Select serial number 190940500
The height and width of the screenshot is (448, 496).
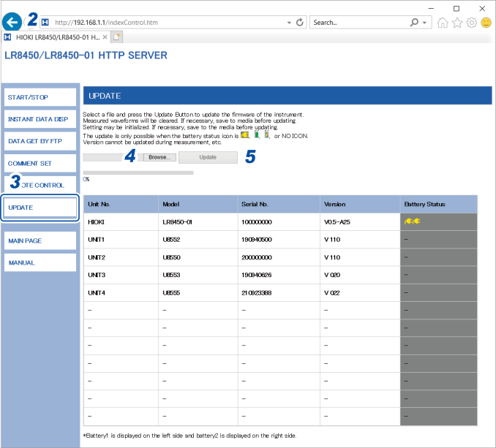point(279,240)
